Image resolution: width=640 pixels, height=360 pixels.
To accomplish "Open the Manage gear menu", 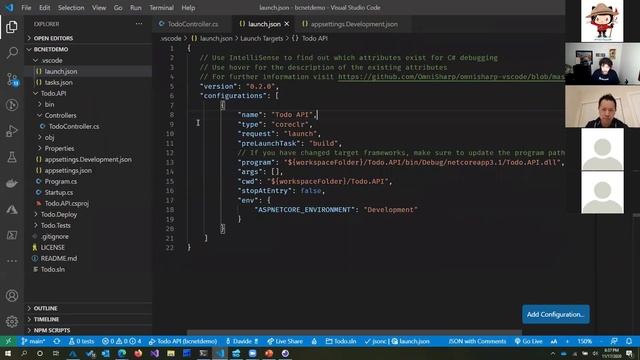I will [x=12, y=322].
